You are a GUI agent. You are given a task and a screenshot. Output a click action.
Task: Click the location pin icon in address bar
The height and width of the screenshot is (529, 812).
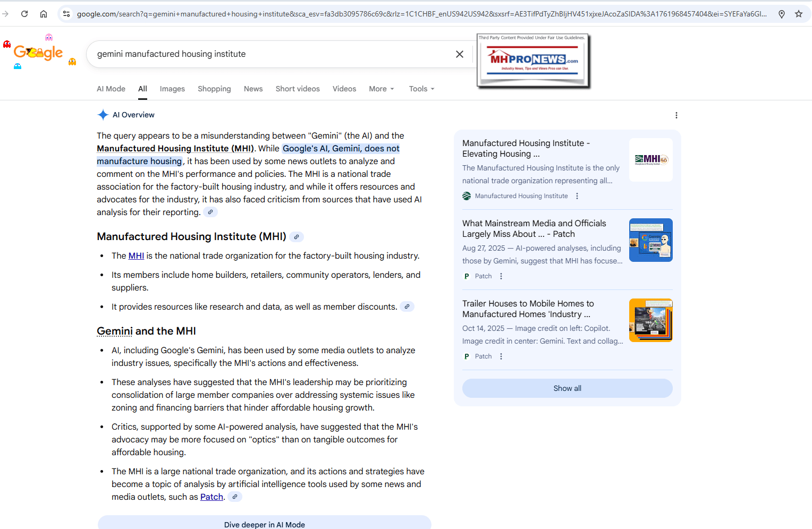[781, 14]
